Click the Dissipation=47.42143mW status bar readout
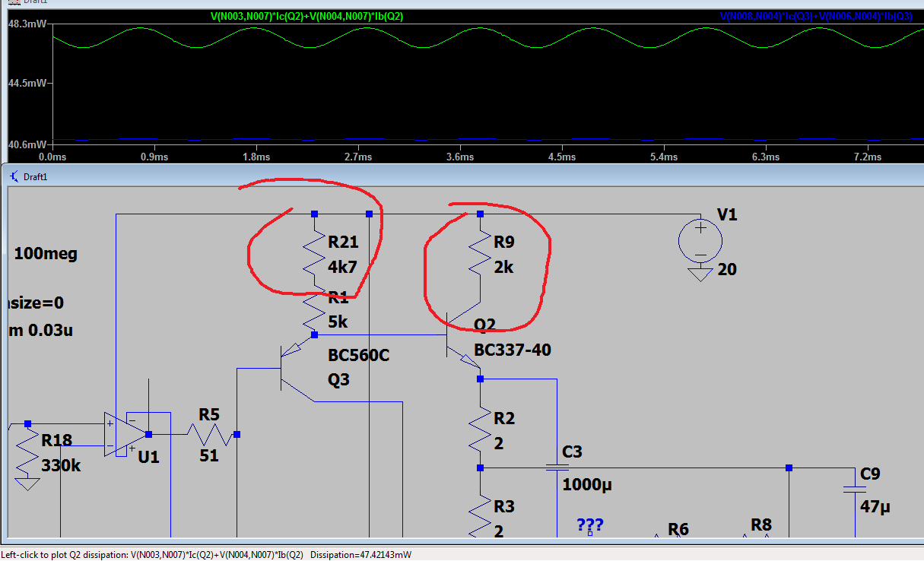 coord(360,555)
